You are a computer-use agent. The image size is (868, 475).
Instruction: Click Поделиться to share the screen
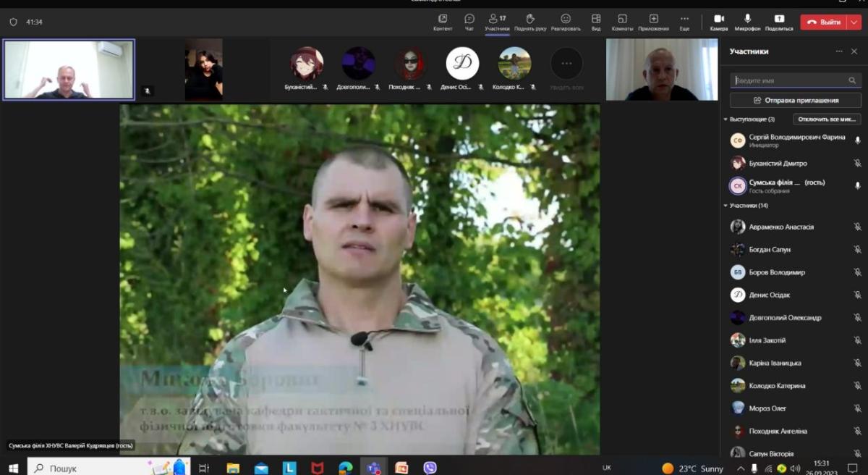pyautogui.click(x=779, y=22)
